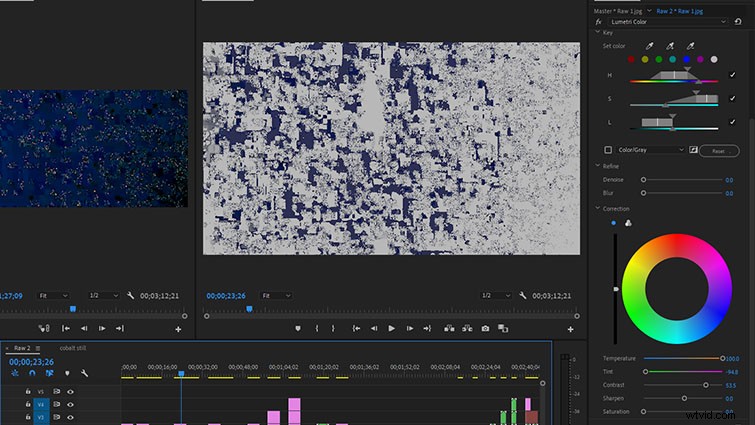
Task: Pick the red color swatch under Set color
Action: [631, 59]
